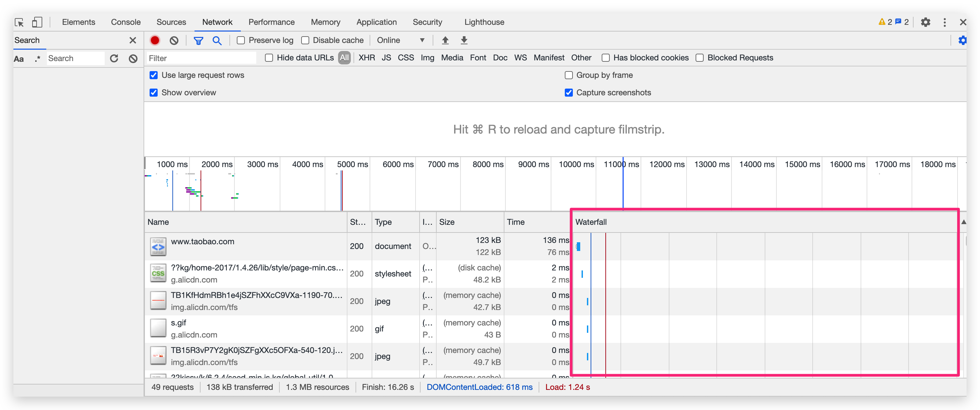980x410 pixels.
Task: Open DevTools settings gear icon
Action: tap(925, 22)
